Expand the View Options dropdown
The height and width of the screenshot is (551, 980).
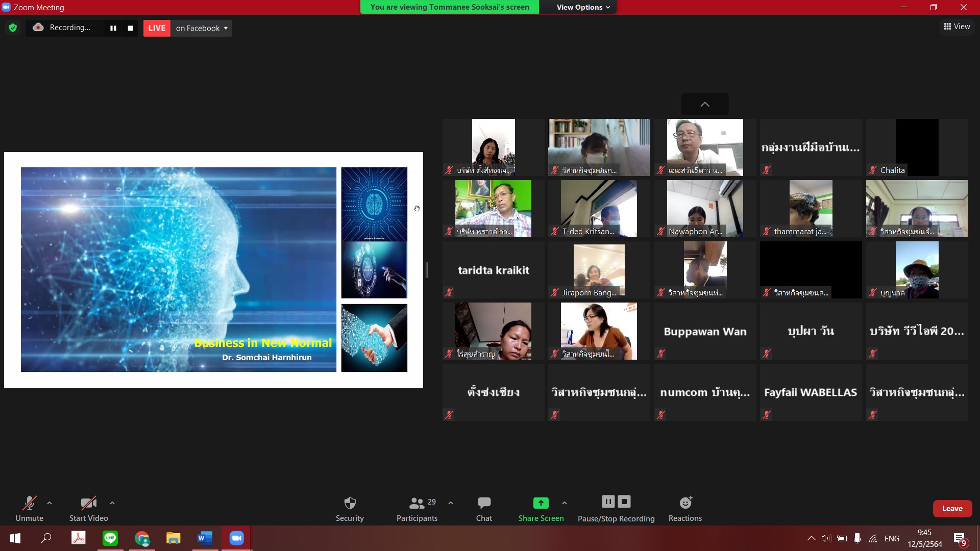[x=583, y=7]
